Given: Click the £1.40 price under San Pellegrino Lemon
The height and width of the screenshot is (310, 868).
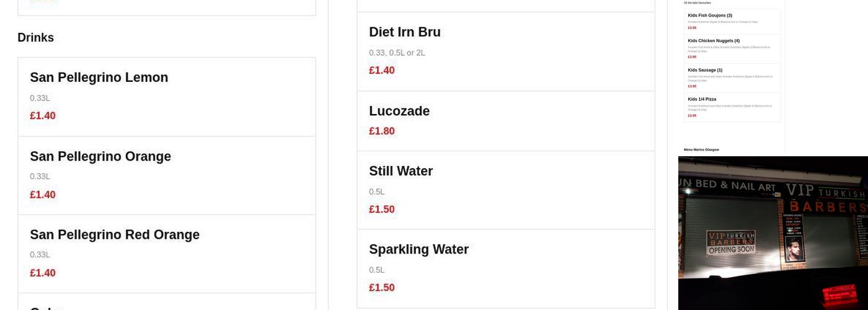Looking at the screenshot, I should click(x=43, y=116).
